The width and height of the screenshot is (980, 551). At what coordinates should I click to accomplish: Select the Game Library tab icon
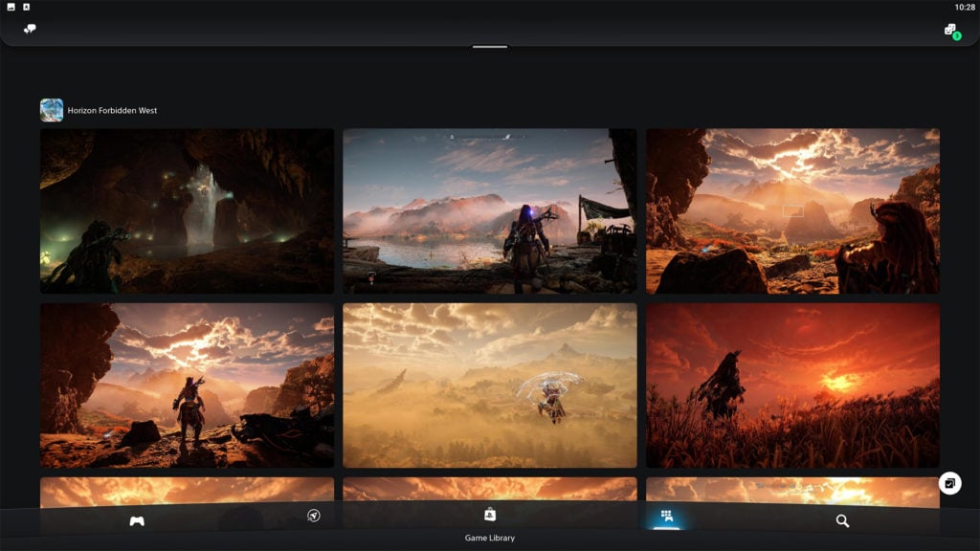click(666, 517)
